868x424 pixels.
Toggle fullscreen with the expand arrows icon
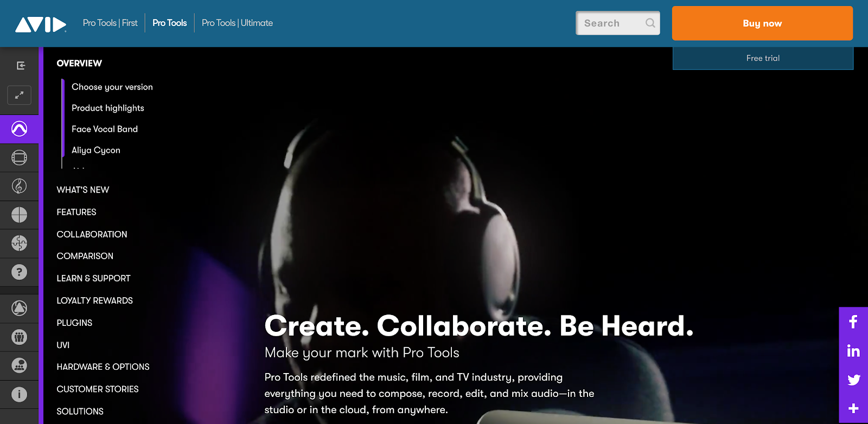click(19, 95)
